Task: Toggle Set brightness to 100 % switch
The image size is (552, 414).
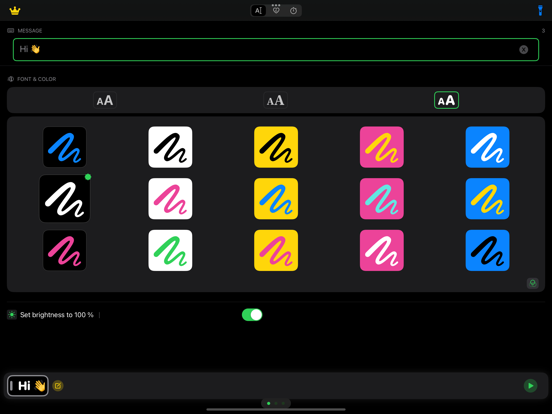Action: coord(252,315)
